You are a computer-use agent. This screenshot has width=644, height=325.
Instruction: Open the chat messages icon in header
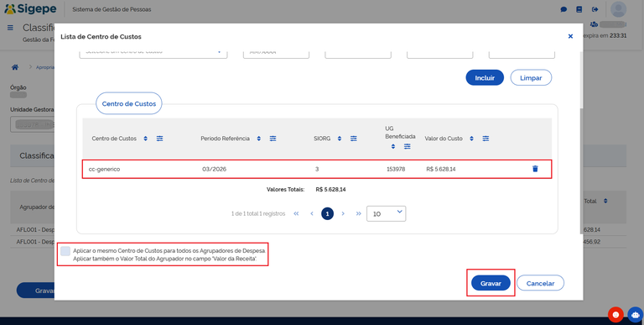point(563,9)
